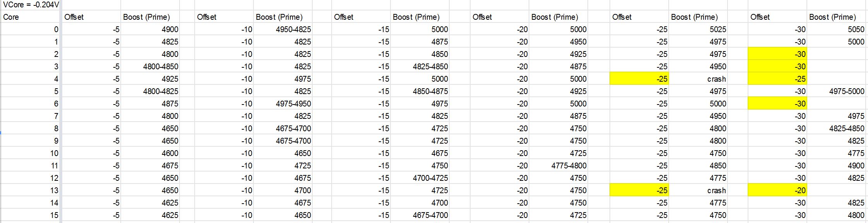This screenshot has width=868, height=223.
Task: Select the yellow -20 offset cell for core 13
Action: click(777, 190)
